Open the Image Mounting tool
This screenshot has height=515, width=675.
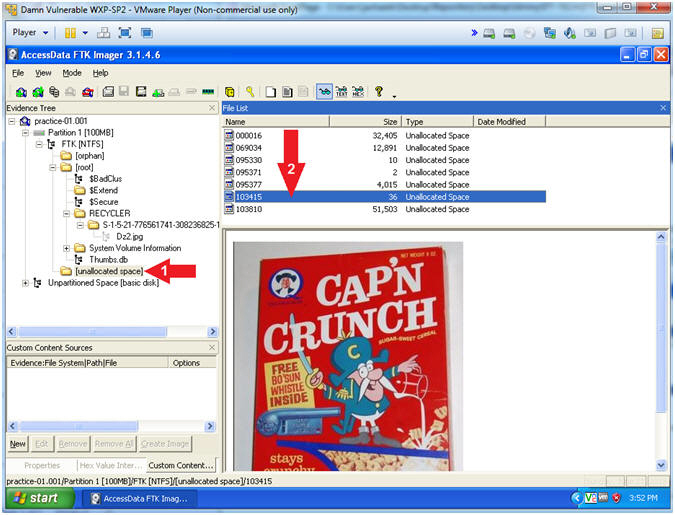point(54,92)
